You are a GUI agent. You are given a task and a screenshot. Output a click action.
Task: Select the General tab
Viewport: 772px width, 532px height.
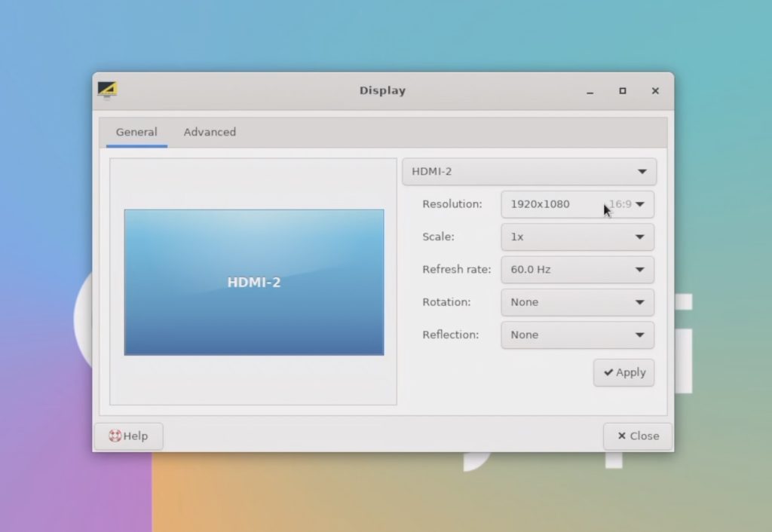pyautogui.click(x=136, y=132)
